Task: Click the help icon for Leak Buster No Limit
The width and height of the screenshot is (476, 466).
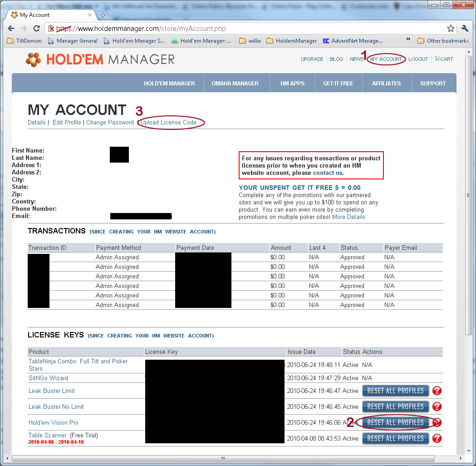Action: click(437, 407)
